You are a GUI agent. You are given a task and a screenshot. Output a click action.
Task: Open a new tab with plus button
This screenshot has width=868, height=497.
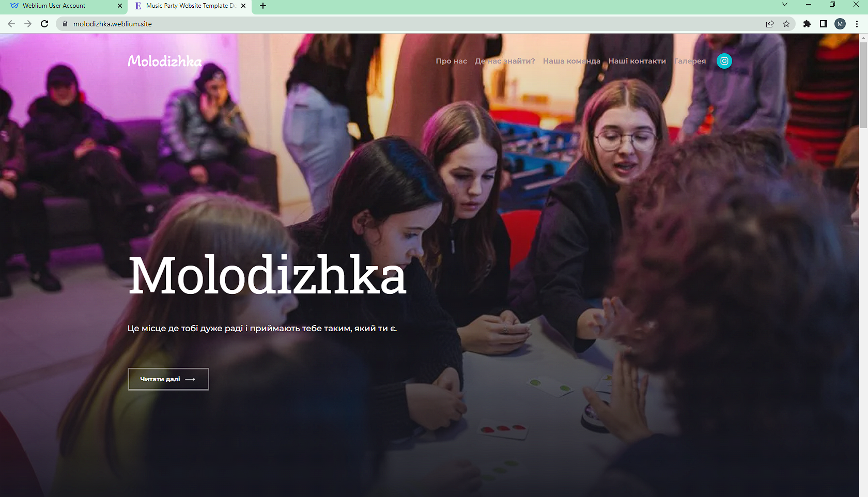[x=263, y=6]
